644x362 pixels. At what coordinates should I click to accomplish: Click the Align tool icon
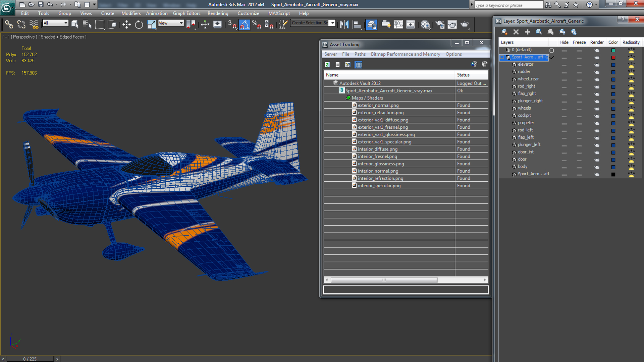[357, 24]
